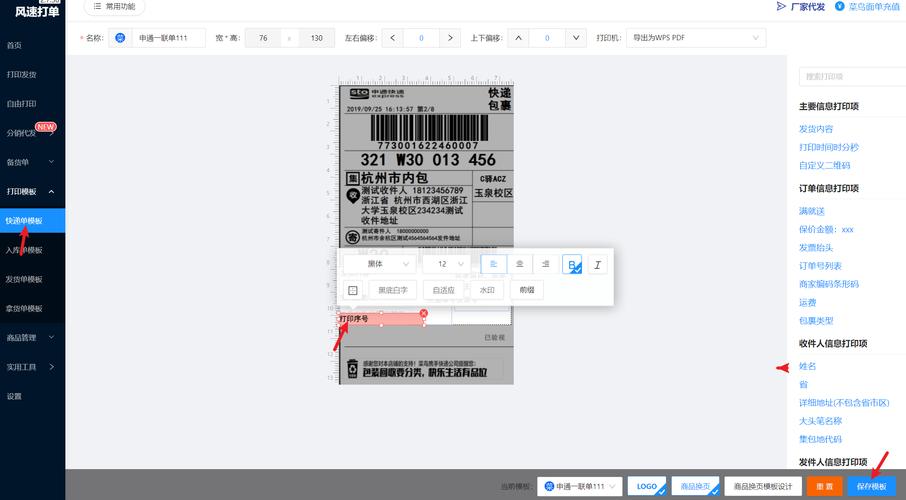Expand 商品管理 sidebar section
This screenshot has height=500, width=906.
(x=30, y=338)
